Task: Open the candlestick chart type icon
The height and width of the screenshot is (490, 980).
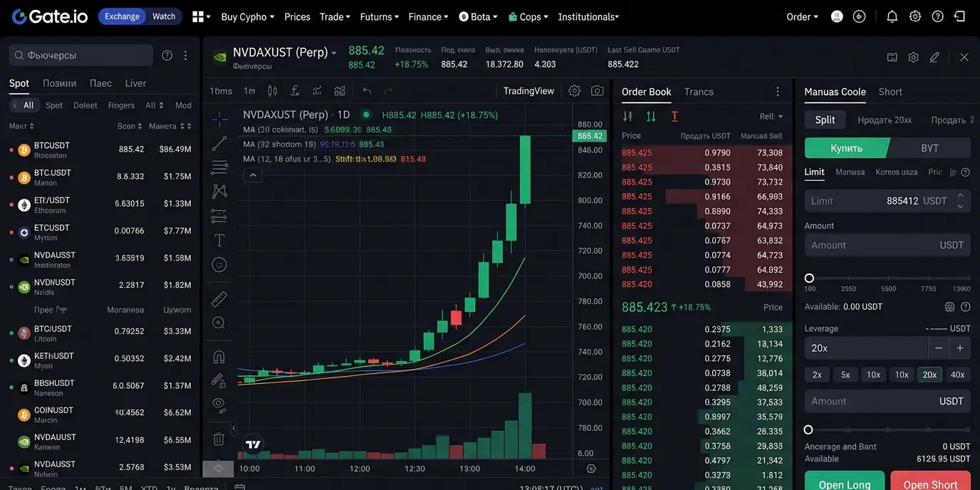Action: [x=272, y=90]
